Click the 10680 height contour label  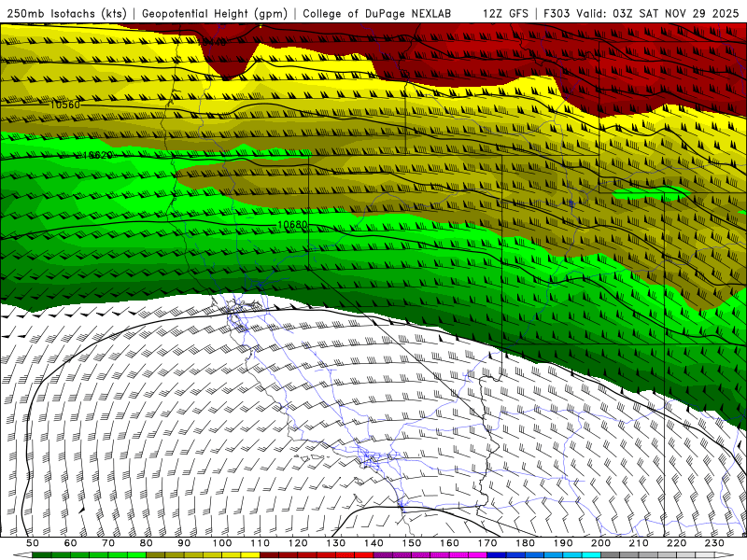(292, 224)
